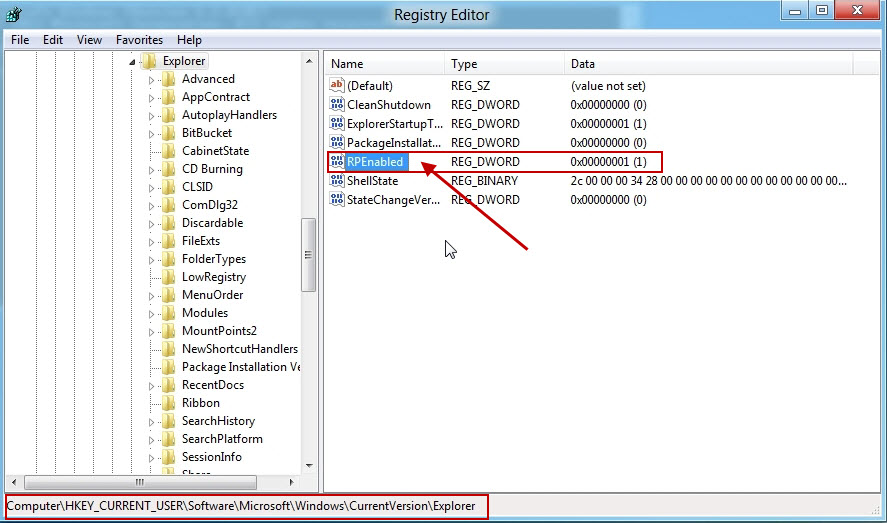The image size is (887, 523).
Task: Click the SessionInfo folder icon
Action: pyautogui.click(x=168, y=457)
